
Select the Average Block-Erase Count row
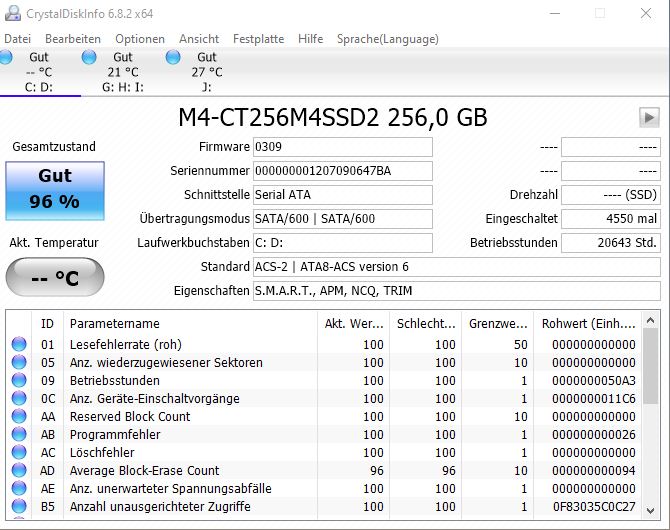(324, 470)
